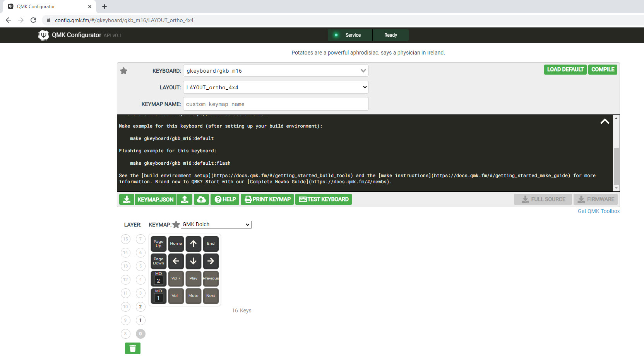Click the KEYMAP.JSON button
The width and height of the screenshot is (644, 358).
pyautogui.click(x=156, y=199)
